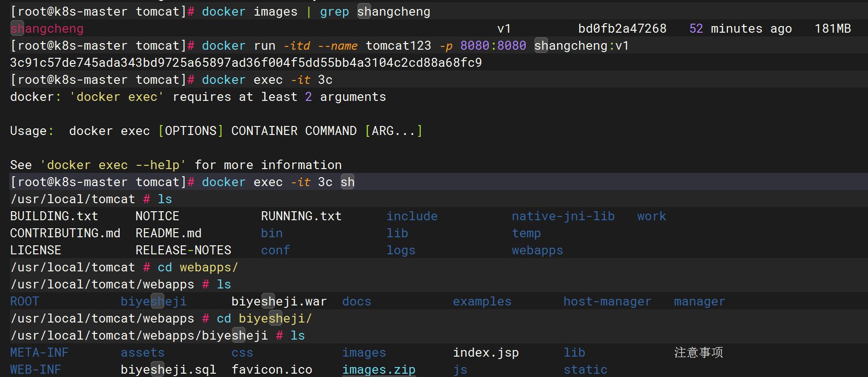
Task: Click the underlined images.zip file
Action: 379,370
